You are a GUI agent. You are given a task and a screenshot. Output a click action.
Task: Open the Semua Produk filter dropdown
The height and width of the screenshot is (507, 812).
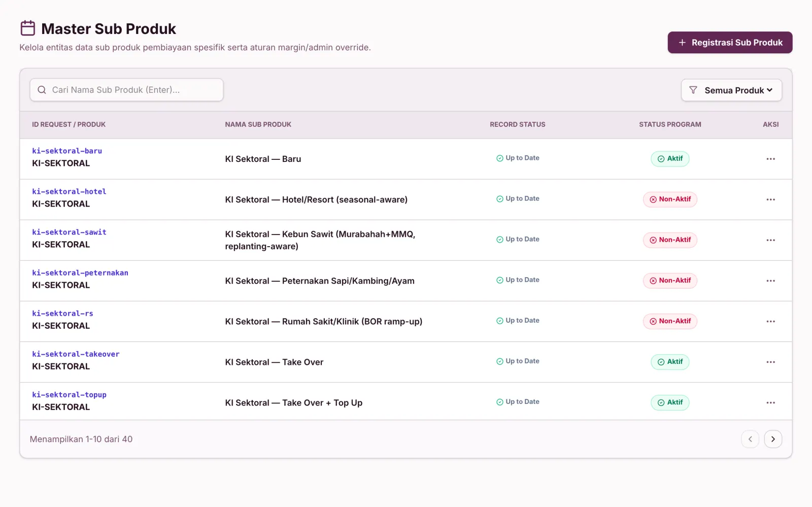pyautogui.click(x=731, y=90)
